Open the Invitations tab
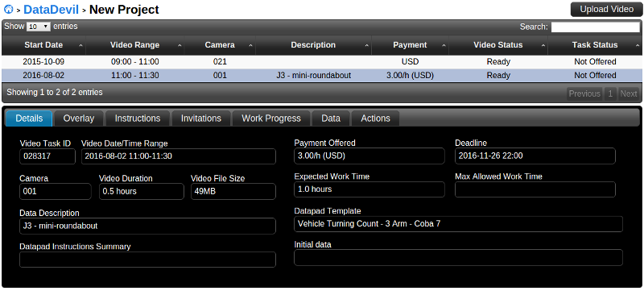644x291 pixels. [x=201, y=118]
